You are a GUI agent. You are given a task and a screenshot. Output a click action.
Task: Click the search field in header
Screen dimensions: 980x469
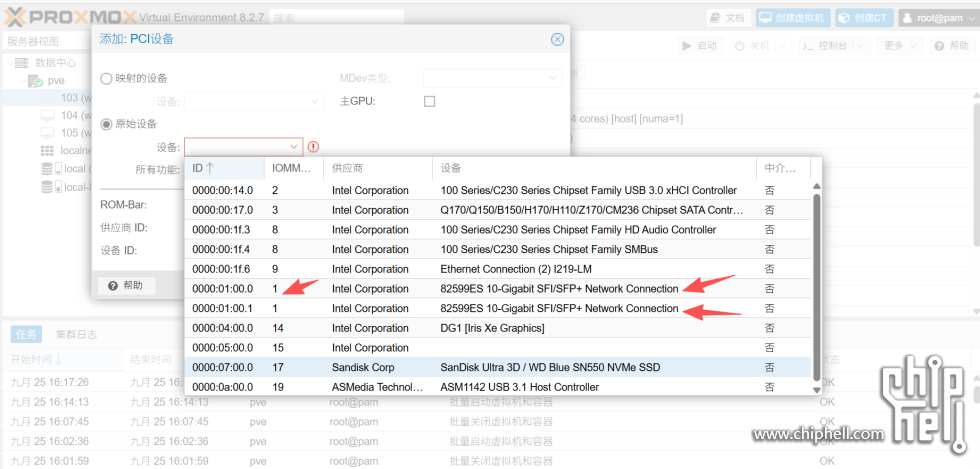click(x=336, y=18)
